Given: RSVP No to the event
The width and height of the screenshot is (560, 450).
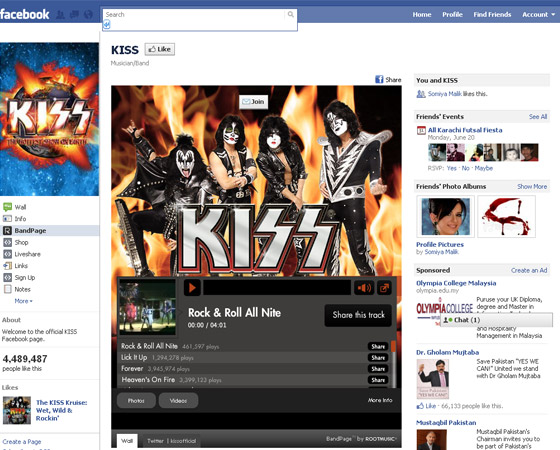Looking at the screenshot, I should coord(465,168).
